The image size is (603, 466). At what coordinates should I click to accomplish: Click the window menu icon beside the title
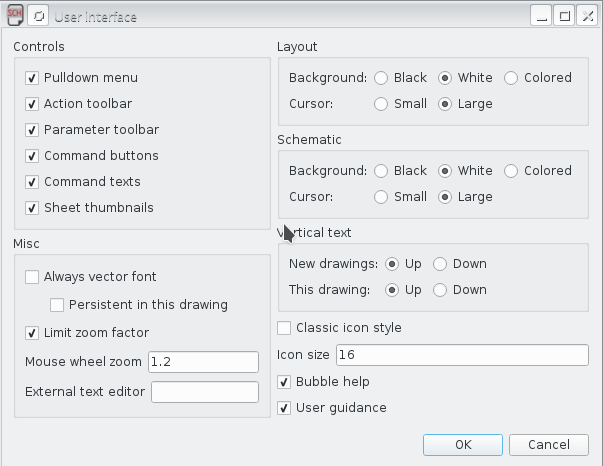tap(38, 16)
